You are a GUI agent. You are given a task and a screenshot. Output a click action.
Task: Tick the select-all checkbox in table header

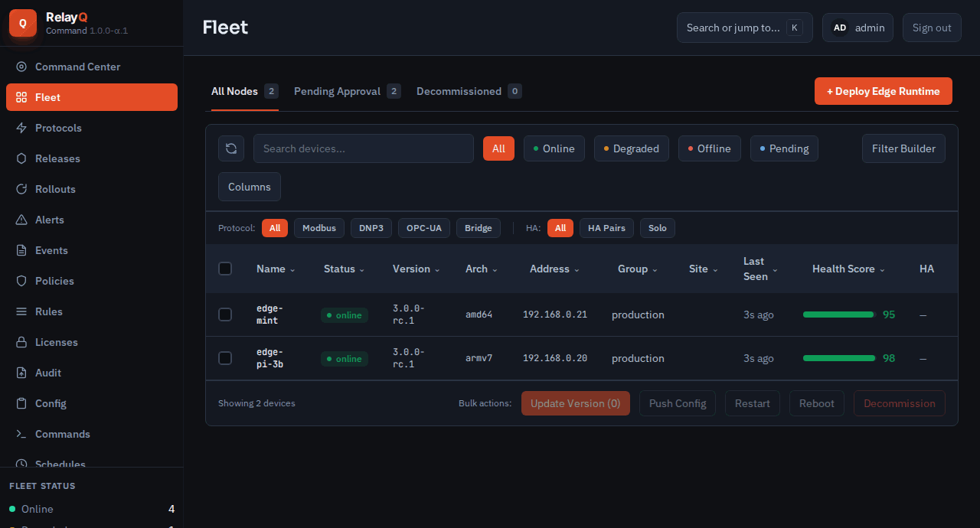[225, 269]
